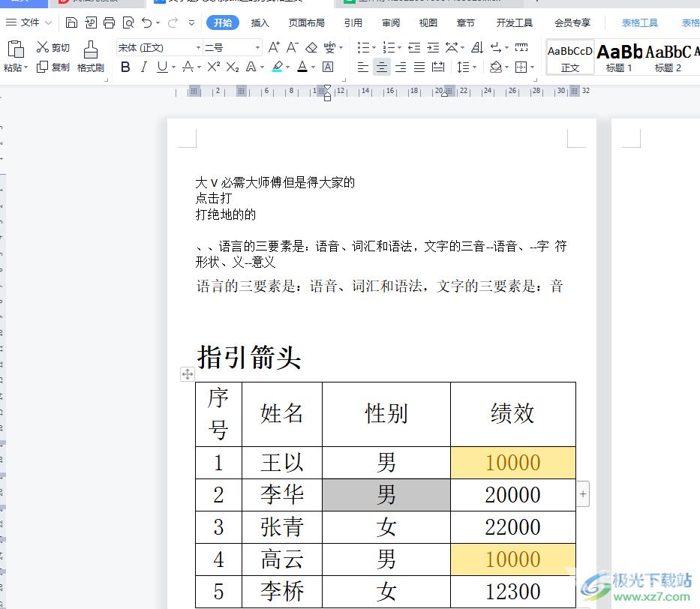The width and height of the screenshot is (700, 609).
Task: Cut selection with the scissors 剪切 button
Action: pos(53,47)
